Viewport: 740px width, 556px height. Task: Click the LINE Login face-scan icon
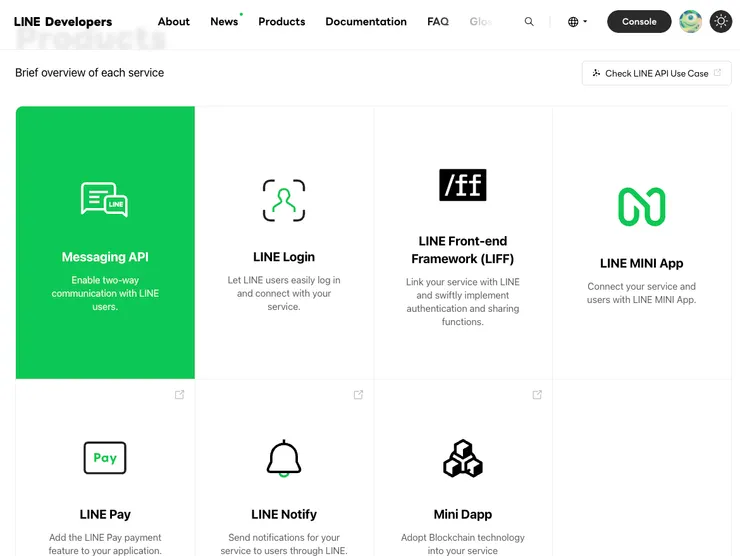click(x=284, y=200)
